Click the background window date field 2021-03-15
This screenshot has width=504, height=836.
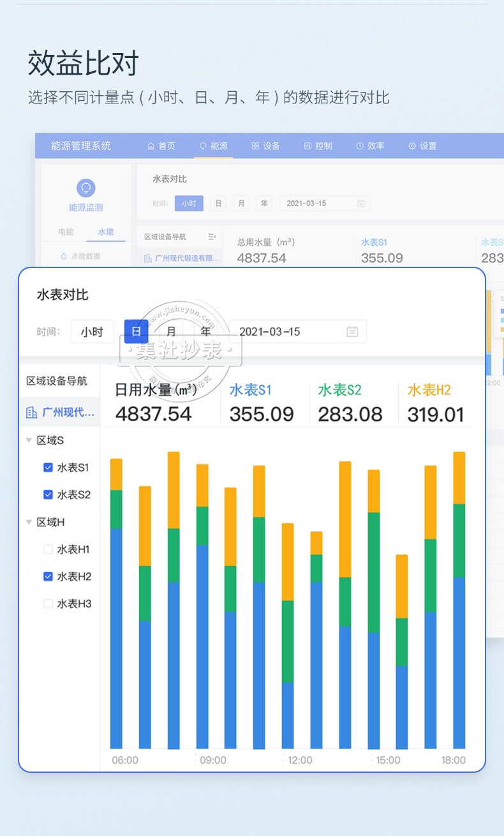pyautogui.click(x=325, y=204)
